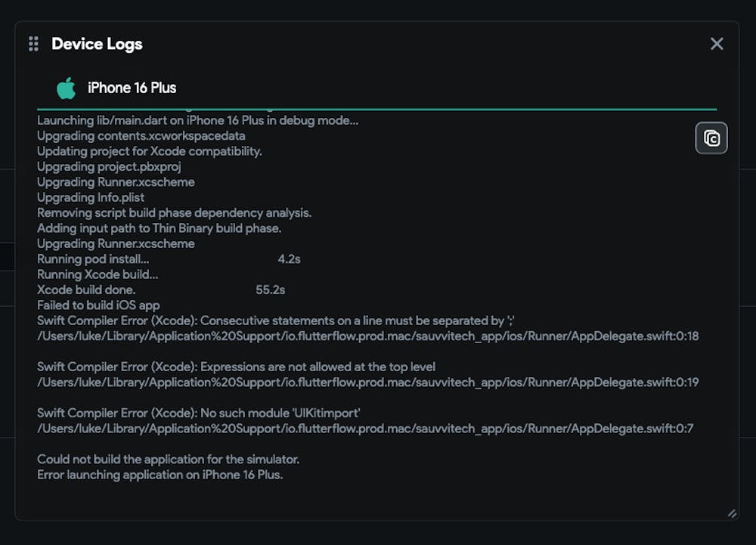Click the 'Could not build the application' line
The width and height of the screenshot is (756, 545).
pyautogui.click(x=169, y=460)
